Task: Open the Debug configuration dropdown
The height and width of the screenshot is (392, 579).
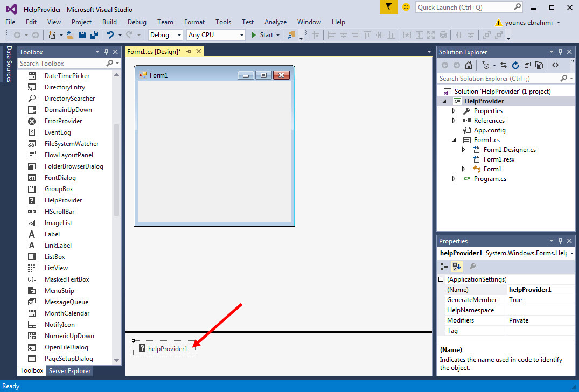Action: [x=165, y=35]
